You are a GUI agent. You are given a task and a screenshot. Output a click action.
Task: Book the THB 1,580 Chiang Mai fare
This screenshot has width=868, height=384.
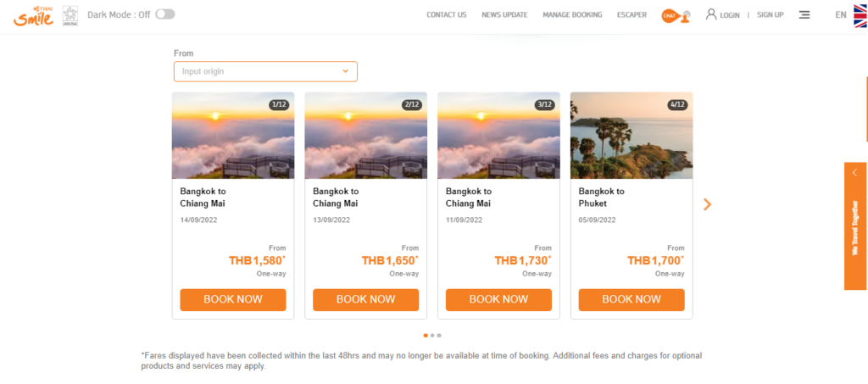[233, 299]
